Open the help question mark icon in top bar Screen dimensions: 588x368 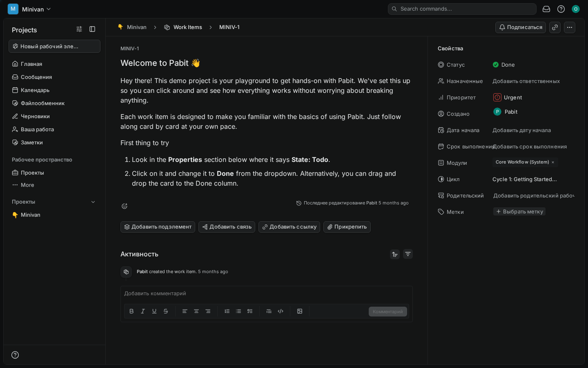tap(561, 9)
